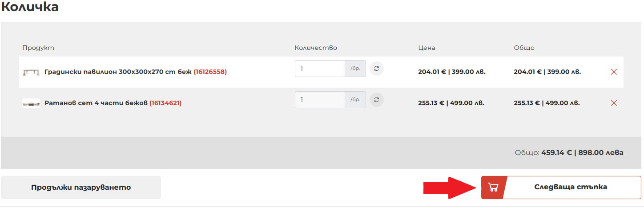Click the Количество column header
Screen dimensions: 644x208
[316, 48]
